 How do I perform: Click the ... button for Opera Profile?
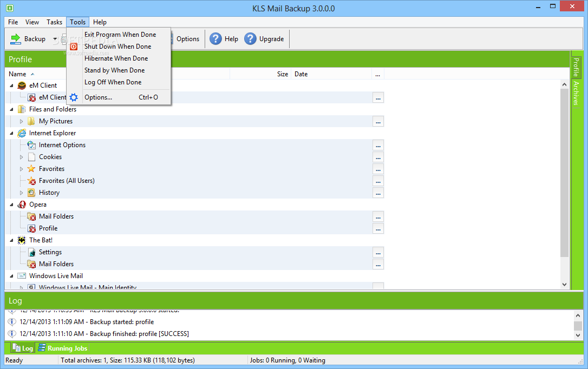pos(378,228)
